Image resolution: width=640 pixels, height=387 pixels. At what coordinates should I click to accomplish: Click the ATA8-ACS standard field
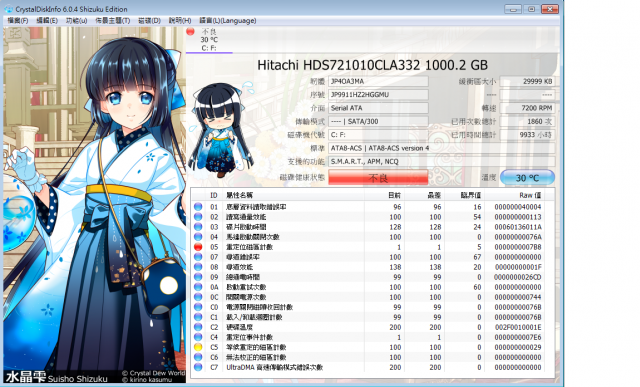click(442, 148)
